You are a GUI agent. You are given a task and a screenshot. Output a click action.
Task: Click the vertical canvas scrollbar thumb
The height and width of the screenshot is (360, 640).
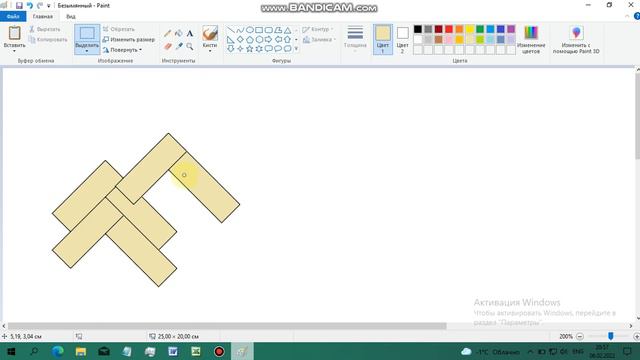click(x=638, y=116)
